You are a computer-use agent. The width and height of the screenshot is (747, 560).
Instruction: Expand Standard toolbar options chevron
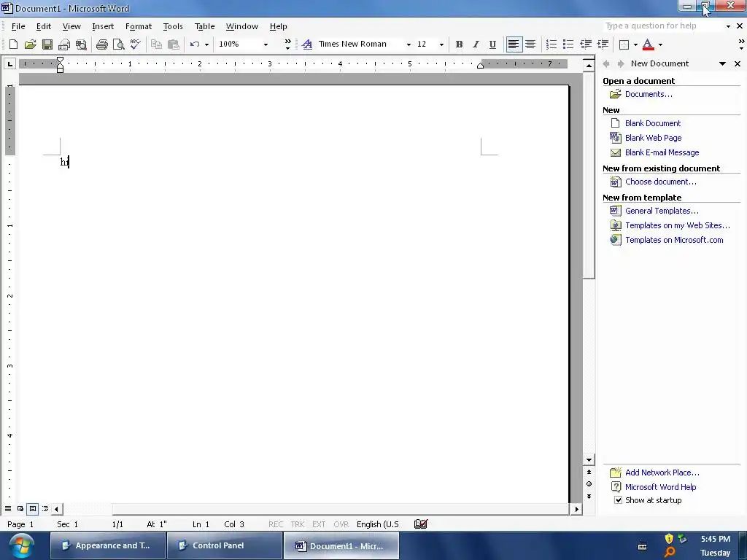(287, 44)
